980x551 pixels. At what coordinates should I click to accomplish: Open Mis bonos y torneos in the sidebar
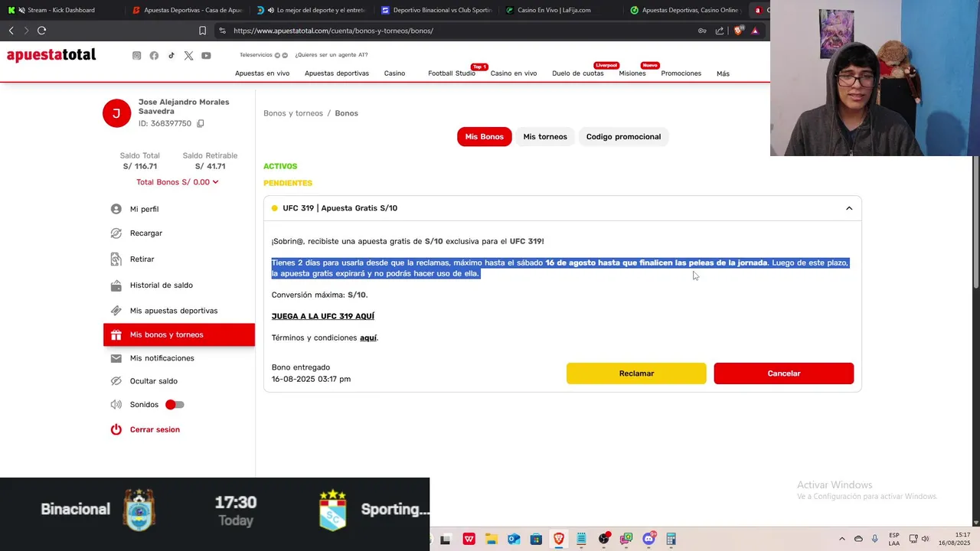pyautogui.click(x=179, y=334)
